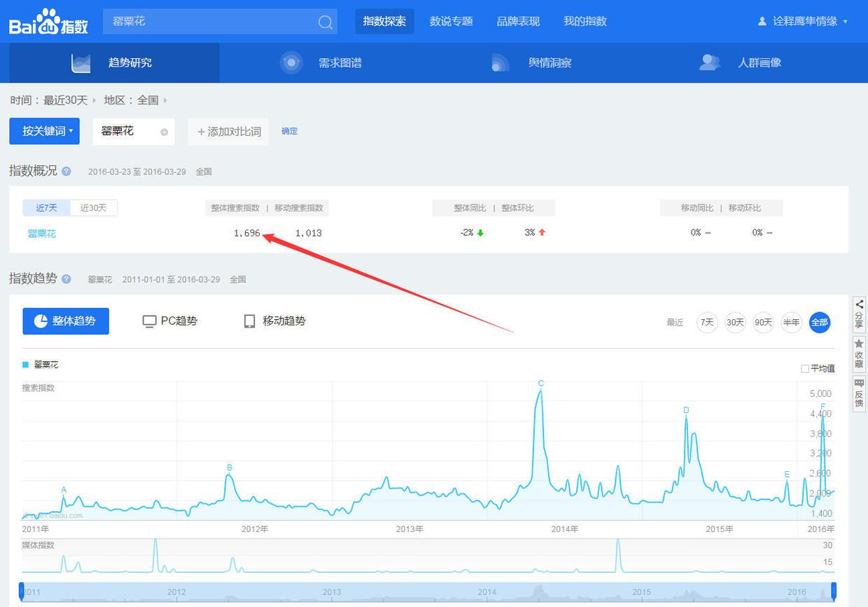Remove keyword via icon in 罂粟花 box

point(164,132)
